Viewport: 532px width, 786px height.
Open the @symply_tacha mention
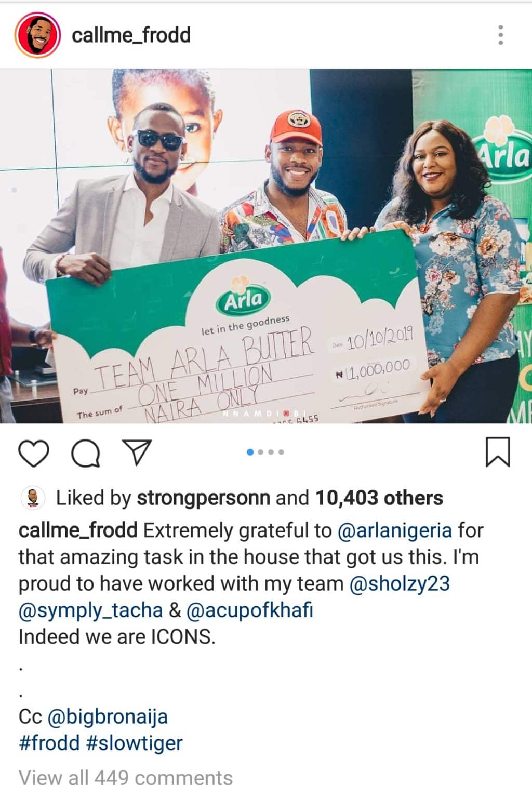[x=91, y=610]
